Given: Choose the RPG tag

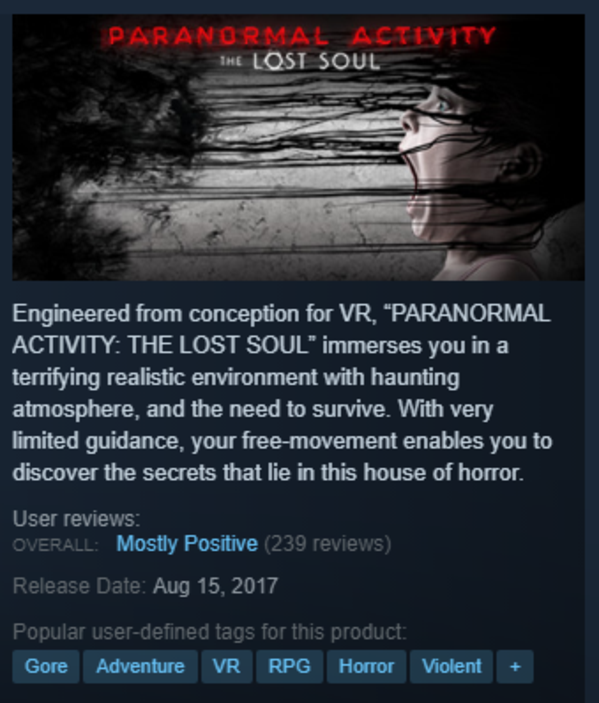Looking at the screenshot, I should (x=289, y=666).
